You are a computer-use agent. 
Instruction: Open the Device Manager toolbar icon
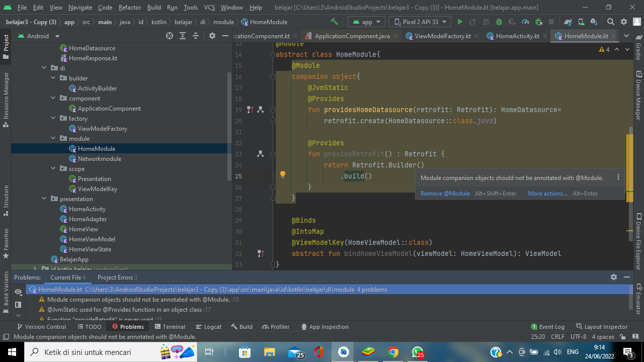pyautogui.click(x=581, y=22)
